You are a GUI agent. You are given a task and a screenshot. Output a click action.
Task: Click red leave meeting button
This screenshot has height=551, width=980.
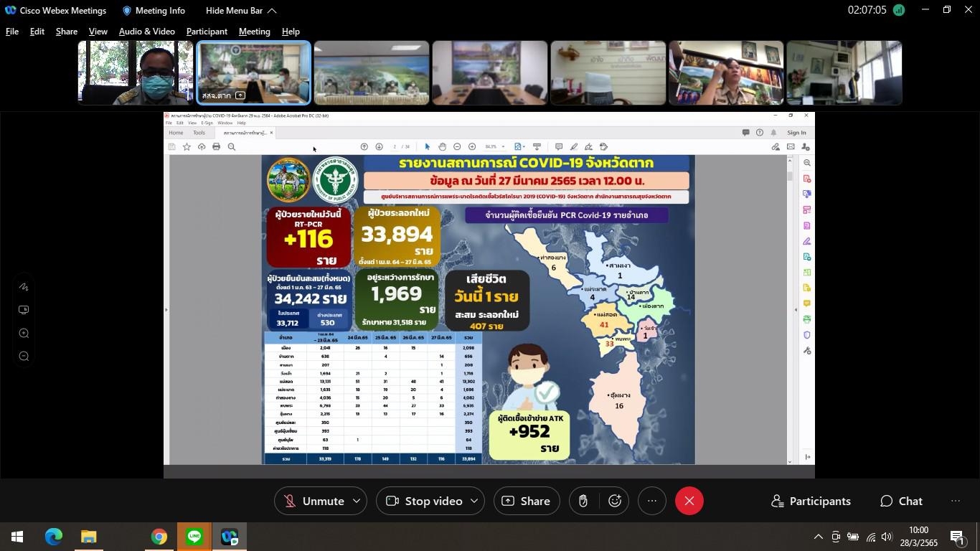(x=689, y=501)
